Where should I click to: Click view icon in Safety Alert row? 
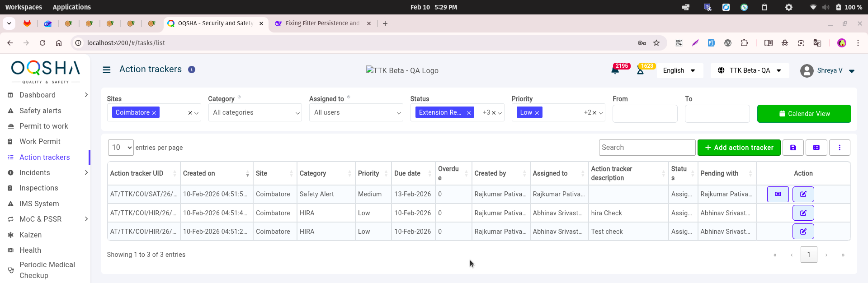[778, 194]
